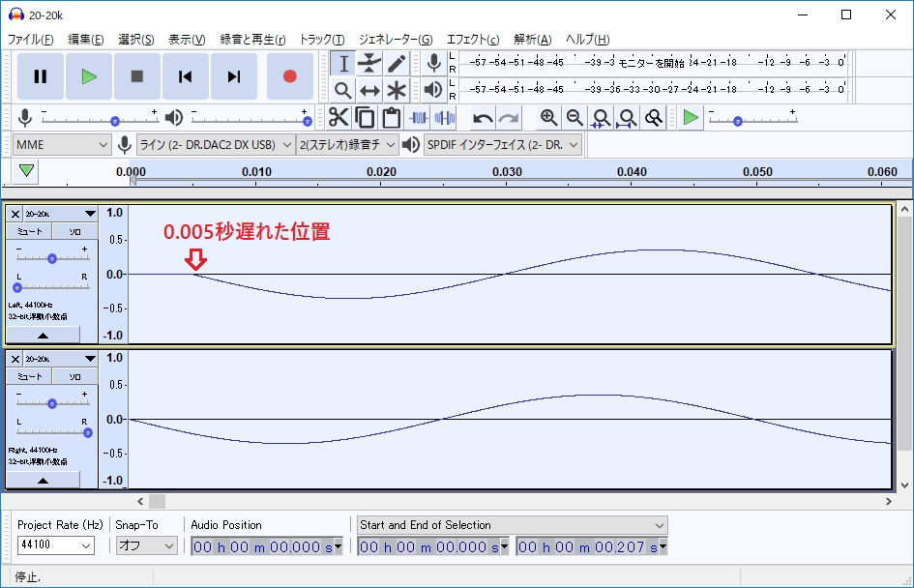Open the エフェクト menu

(473, 40)
